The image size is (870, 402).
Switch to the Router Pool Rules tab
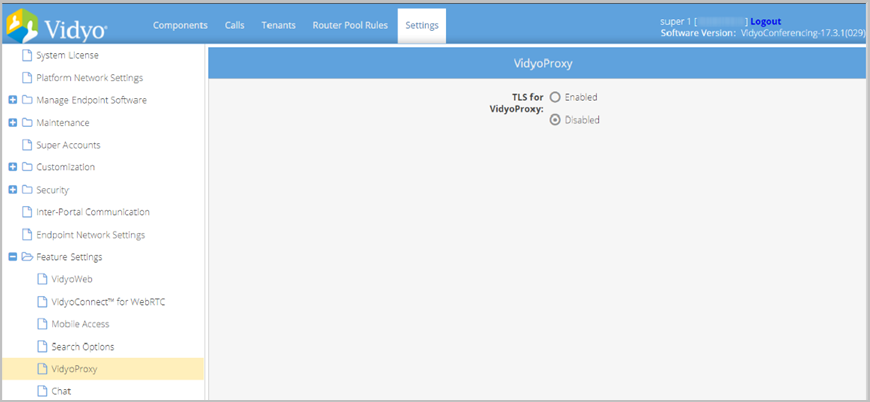point(350,25)
